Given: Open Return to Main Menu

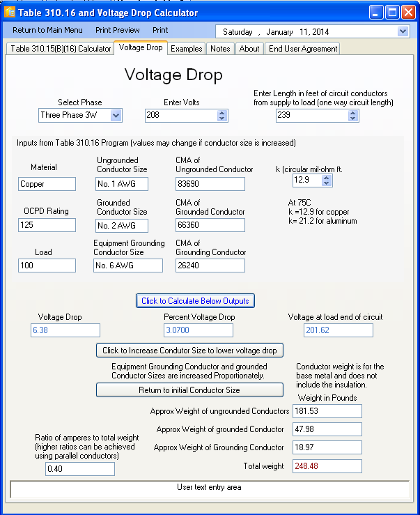Looking at the screenshot, I should pyautogui.click(x=47, y=30).
